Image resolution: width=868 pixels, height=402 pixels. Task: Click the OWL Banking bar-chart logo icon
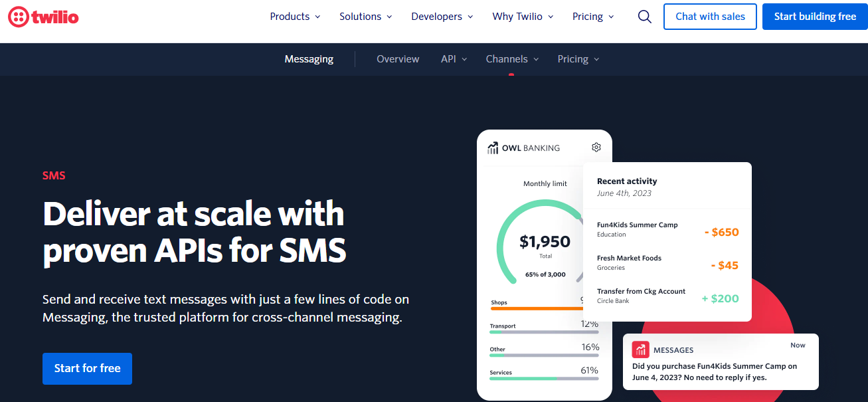[493, 147]
